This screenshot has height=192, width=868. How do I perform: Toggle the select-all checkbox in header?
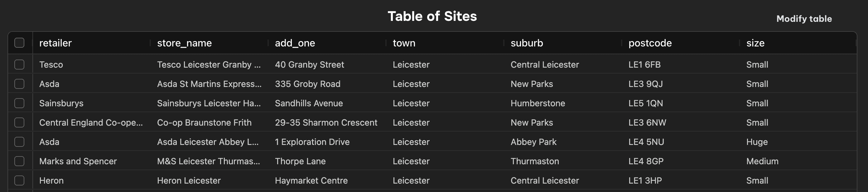pos(19,43)
